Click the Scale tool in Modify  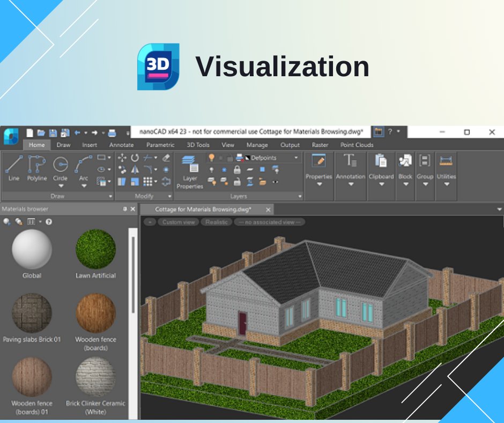pyautogui.click(x=135, y=182)
